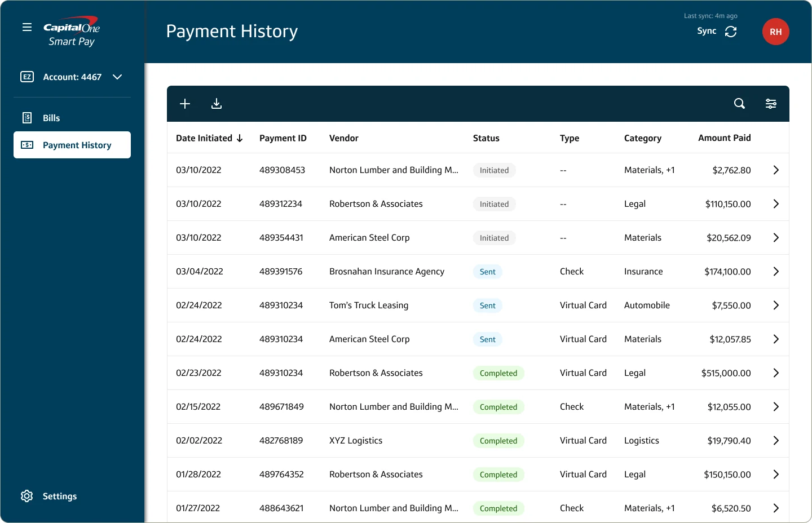
Task: Open details for the $20,562.09 payment
Action: (x=776, y=238)
